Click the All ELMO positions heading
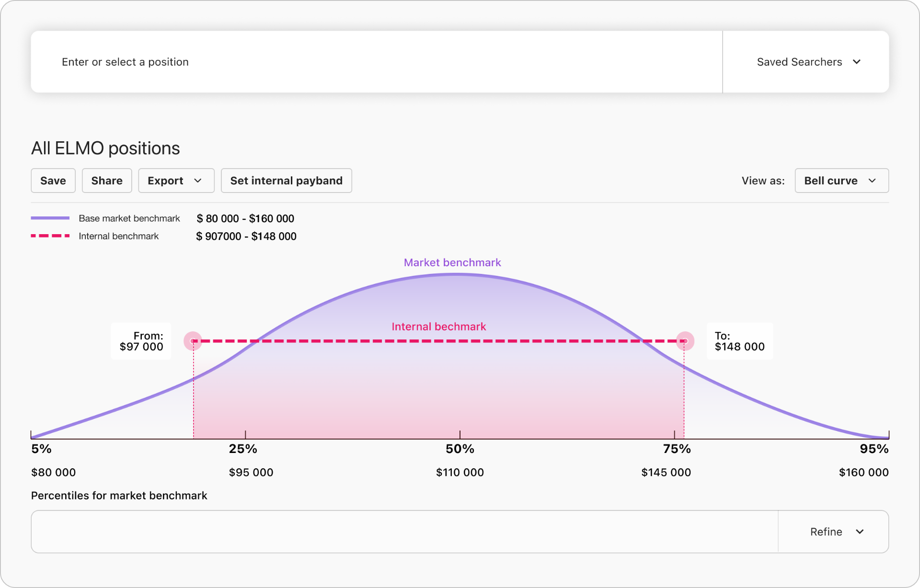Image resolution: width=920 pixels, height=588 pixels. click(x=105, y=148)
